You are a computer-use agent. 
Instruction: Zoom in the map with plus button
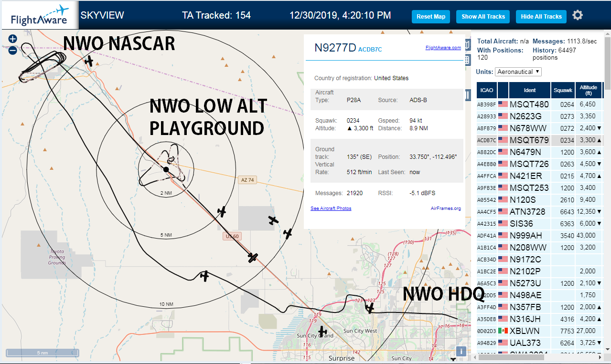12,39
